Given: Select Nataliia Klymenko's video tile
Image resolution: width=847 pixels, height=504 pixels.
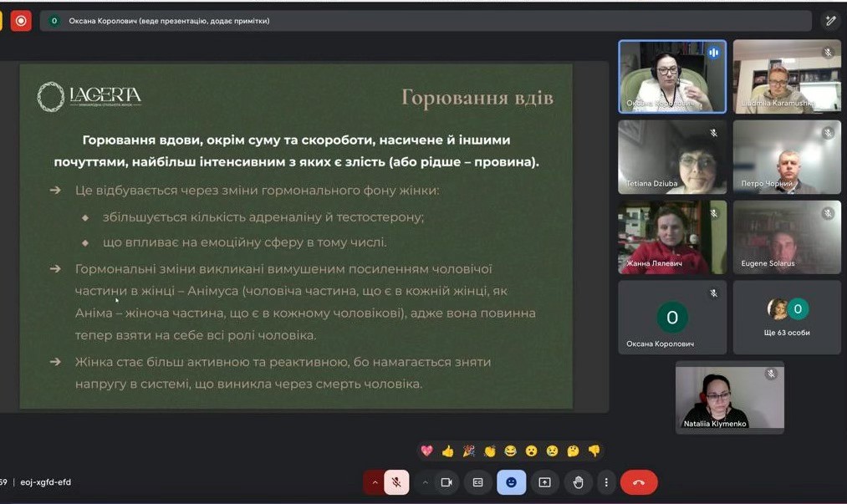Looking at the screenshot, I should pos(729,397).
